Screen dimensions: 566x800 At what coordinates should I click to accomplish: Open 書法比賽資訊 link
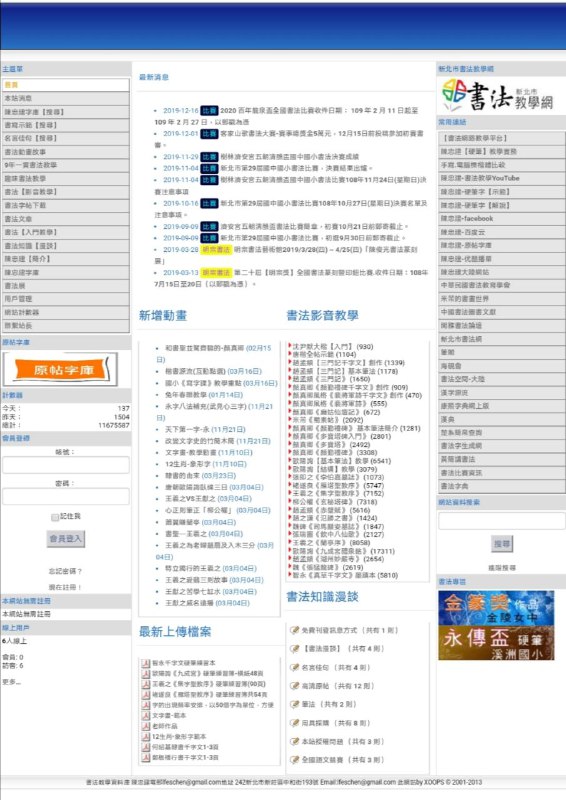point(502,473)
